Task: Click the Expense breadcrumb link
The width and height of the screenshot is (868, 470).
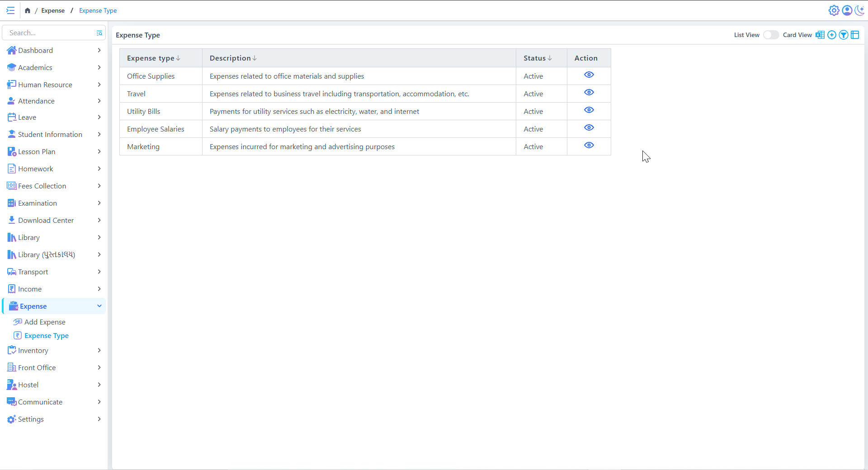Action: click(53, 10)
